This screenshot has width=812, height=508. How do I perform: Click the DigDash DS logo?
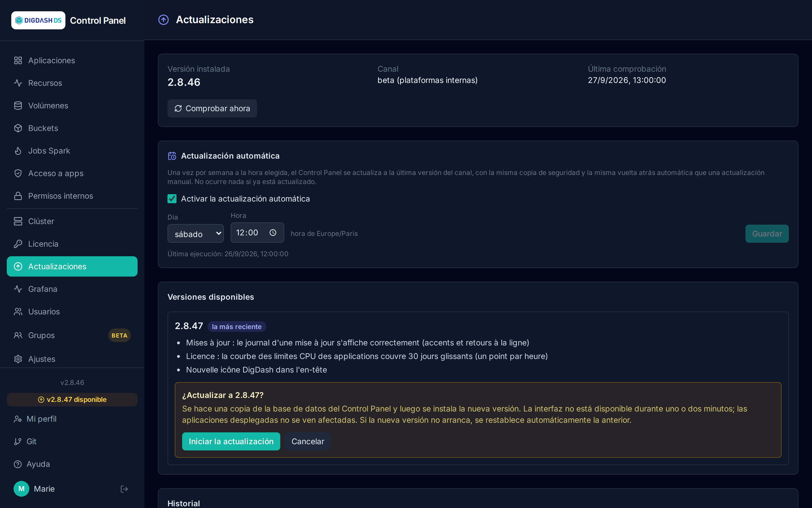pos(38,20)
